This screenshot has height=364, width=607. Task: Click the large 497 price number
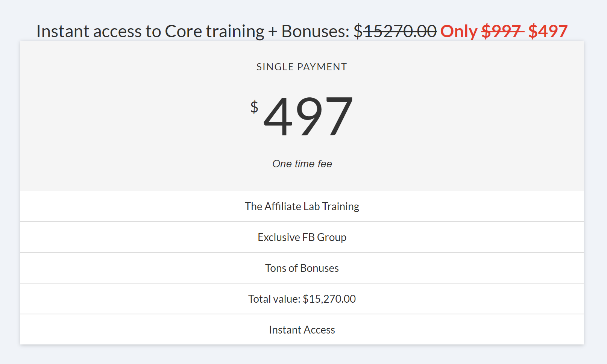pyautogui.click(x=308, y=116)
